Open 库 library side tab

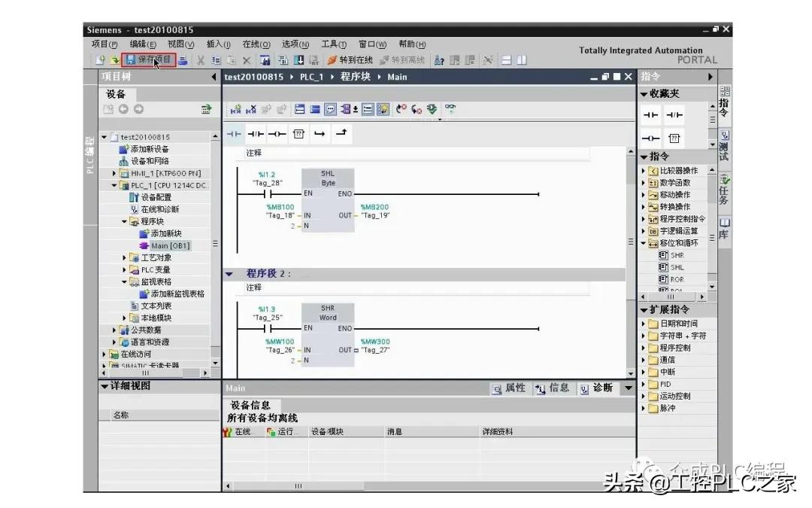pos(725,229)
